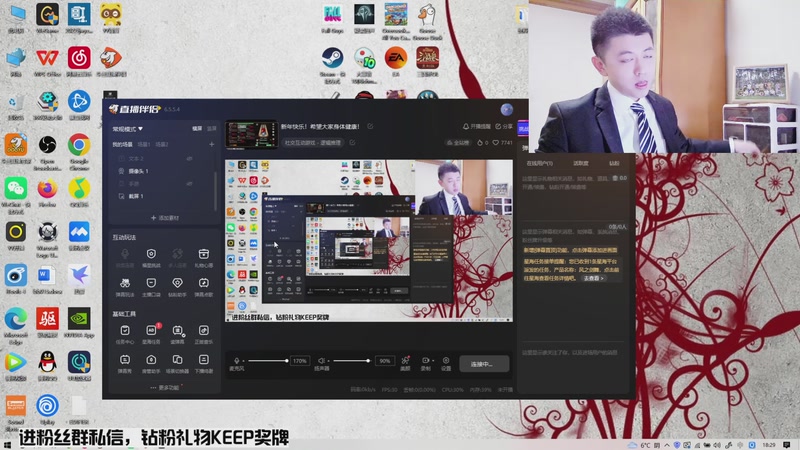Open the 弹幕秀 tool icon
800x450 pixels.
tap(125, 364)
